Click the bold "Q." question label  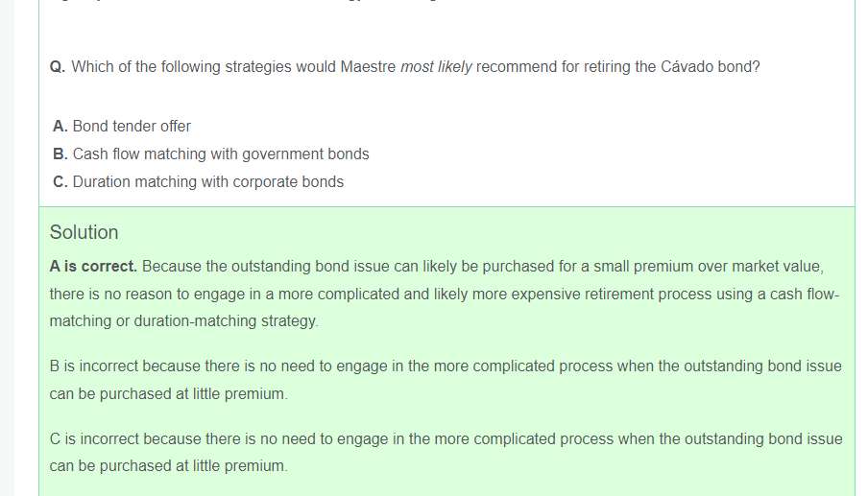(x=58, y=67)
